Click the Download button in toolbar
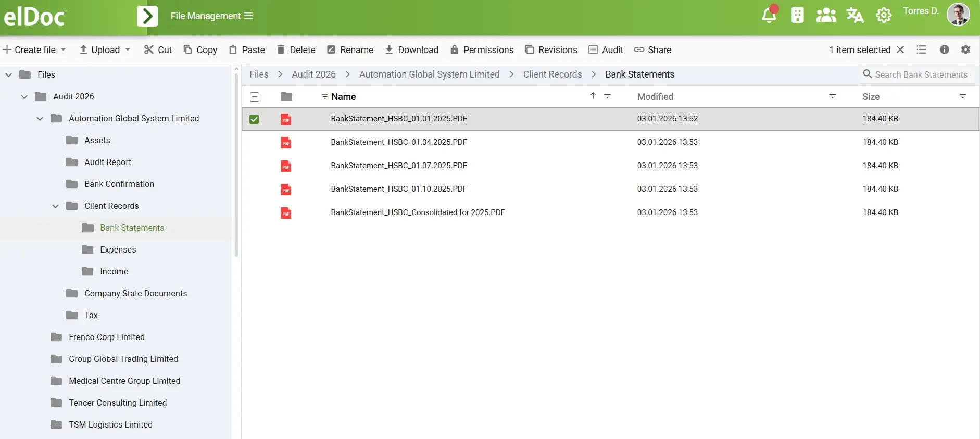 (x=411, y=50)
